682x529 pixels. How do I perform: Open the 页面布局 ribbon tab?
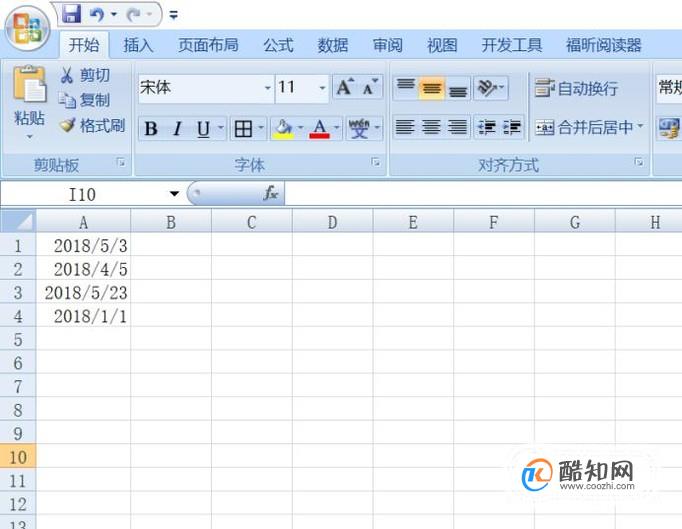208,44
